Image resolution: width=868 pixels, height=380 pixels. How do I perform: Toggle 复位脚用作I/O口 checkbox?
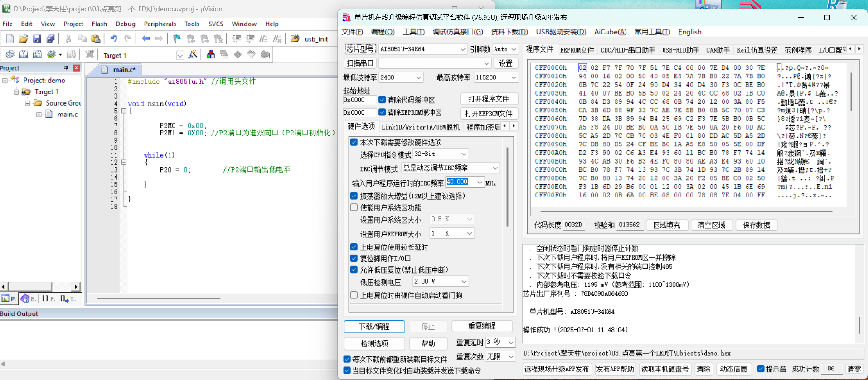coord(354,259)
